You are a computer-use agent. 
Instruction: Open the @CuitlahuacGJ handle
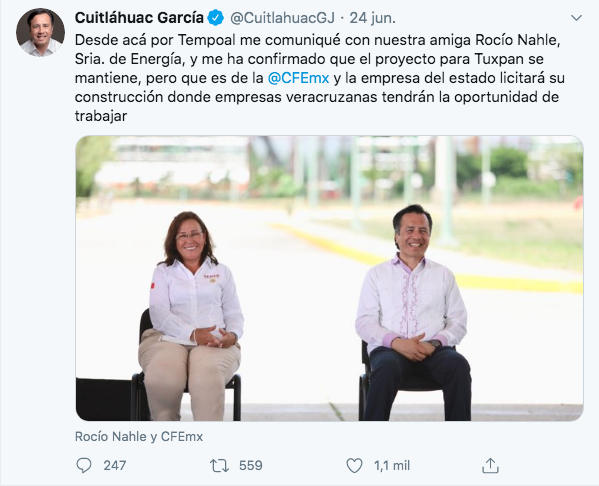[282, 18]
